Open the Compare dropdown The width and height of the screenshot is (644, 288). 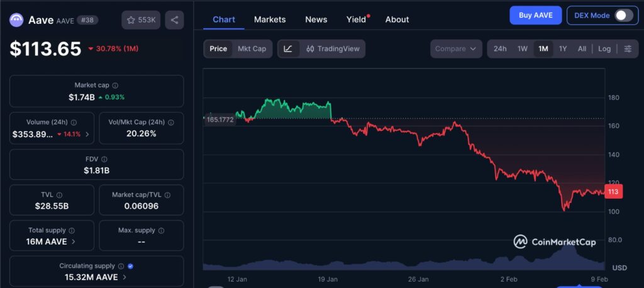456,49
